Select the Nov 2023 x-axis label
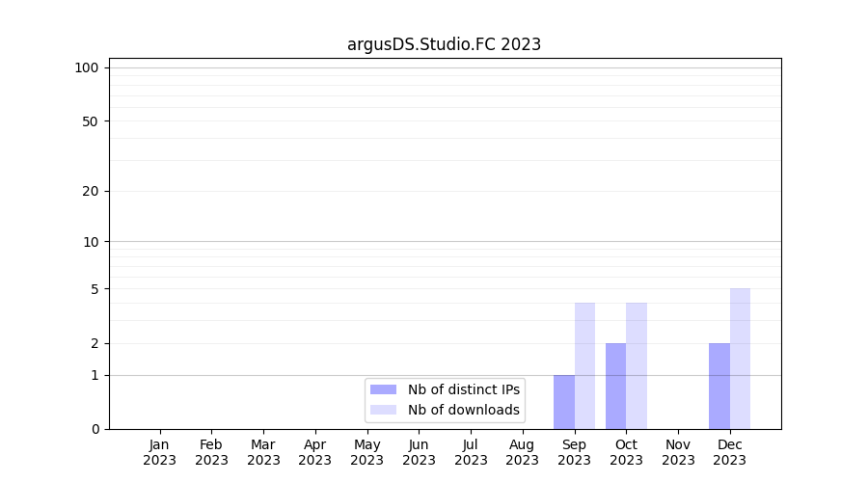This screenshot has width=868, height=482. pos(678,452)
